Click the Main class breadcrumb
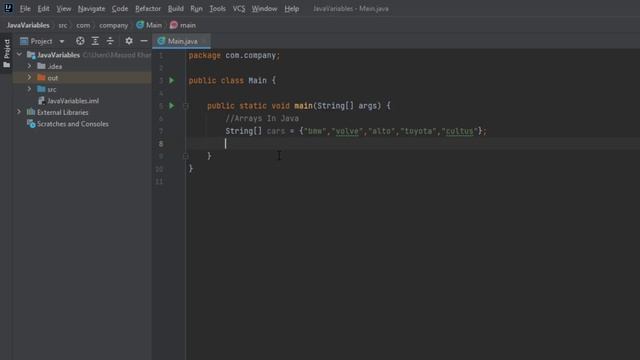640x360 pixels. pyautogui.click(x=149, y=25)
